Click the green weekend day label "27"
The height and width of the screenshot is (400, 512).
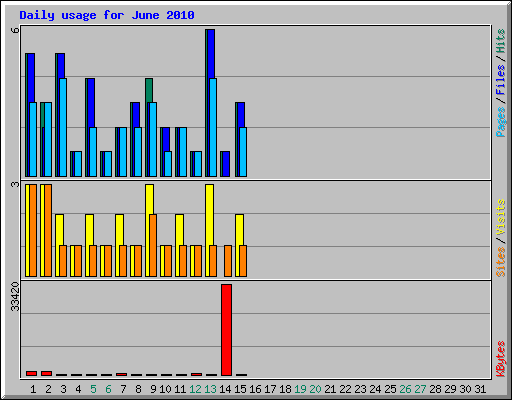(x=420, y=389)
